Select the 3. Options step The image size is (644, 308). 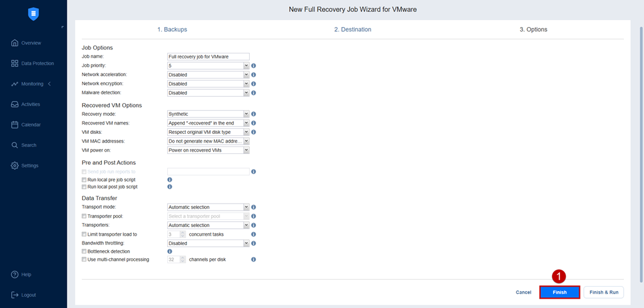[x=533, y=30]
